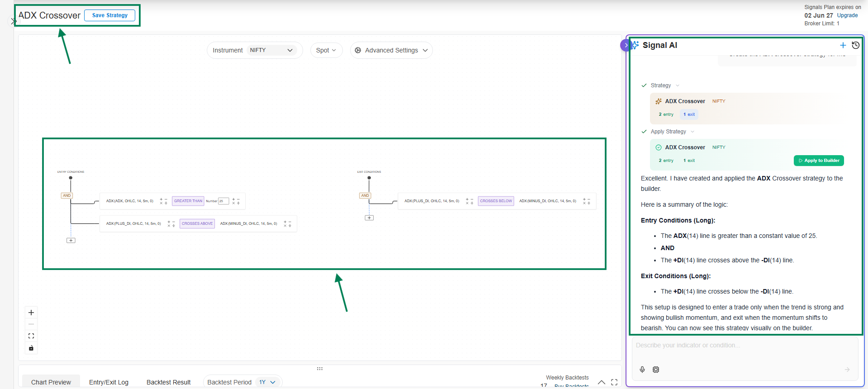Collapse the Signal AI panel arrow
This screenshot has width=868, height=389.
pyautogui.click(x=626, y=45)
